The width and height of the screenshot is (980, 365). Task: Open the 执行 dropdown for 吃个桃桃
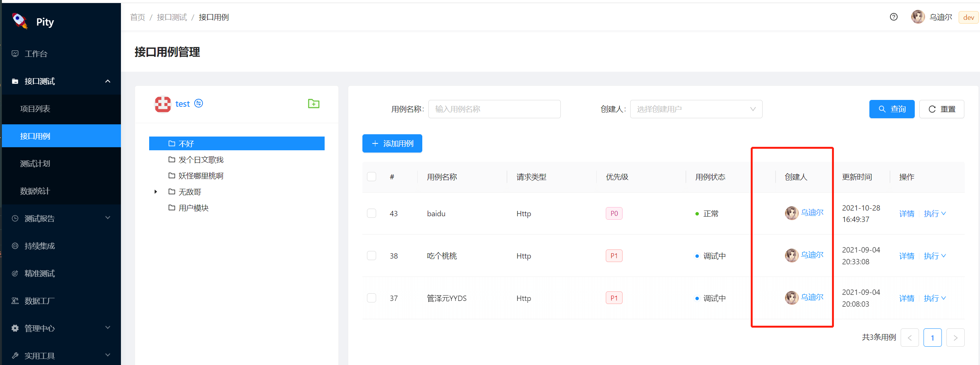tap(935, 256)
